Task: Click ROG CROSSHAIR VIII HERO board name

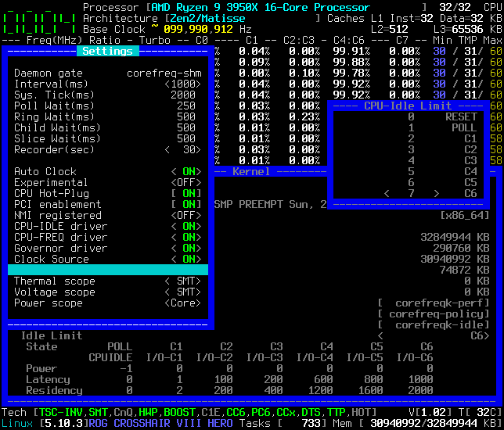Action: 160,423
